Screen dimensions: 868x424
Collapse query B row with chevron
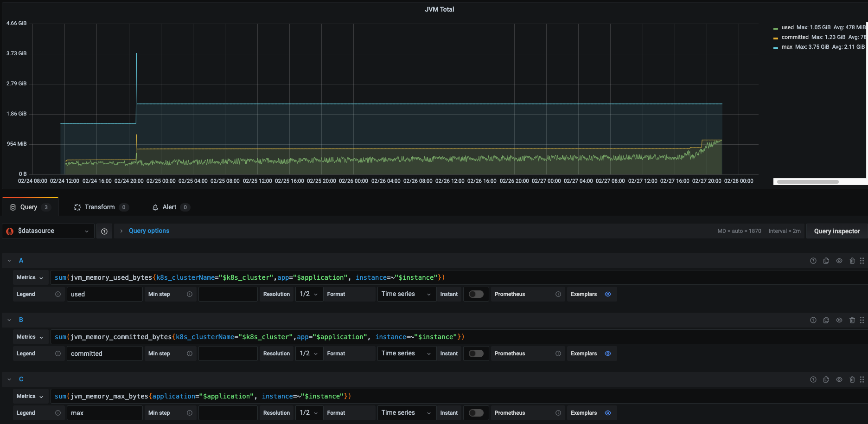click(9, 320)
